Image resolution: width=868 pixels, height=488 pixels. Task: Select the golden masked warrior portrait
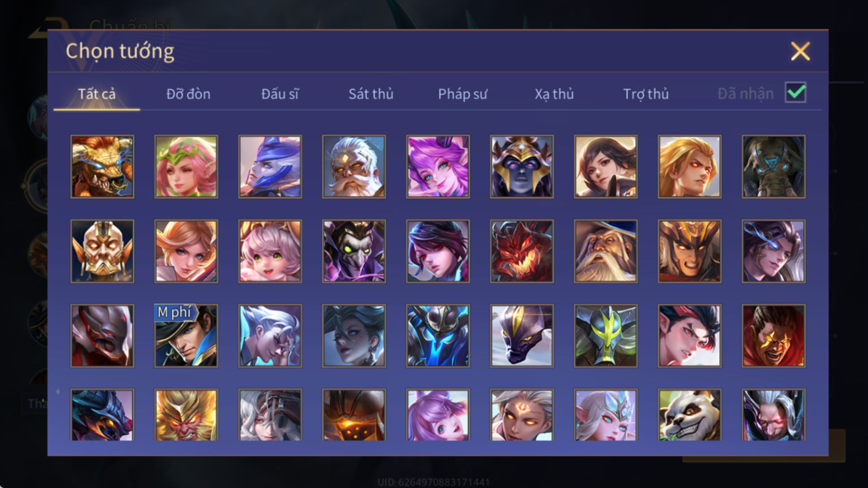[102, 251]
